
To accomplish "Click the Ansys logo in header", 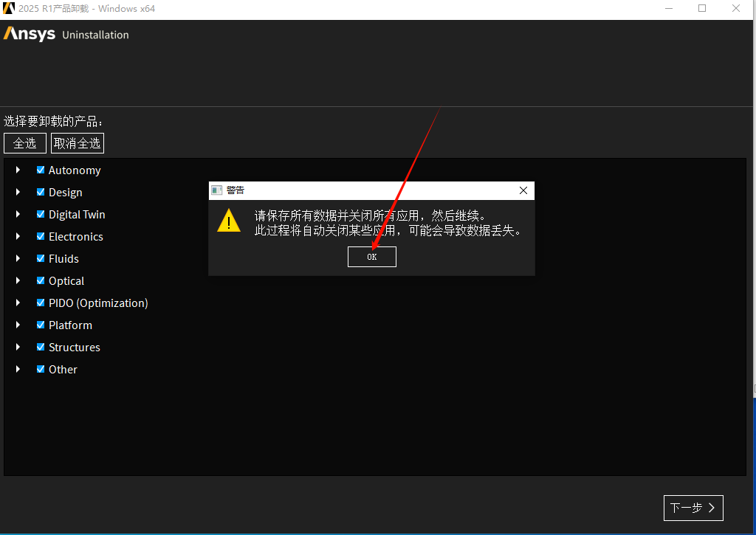I will click(30, 34).
